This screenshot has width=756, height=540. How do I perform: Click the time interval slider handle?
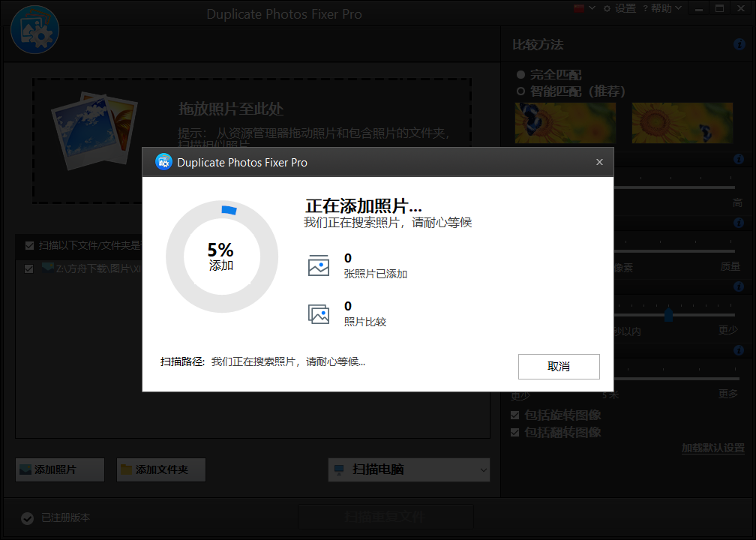pyautogui.click(x=668, y=315)
